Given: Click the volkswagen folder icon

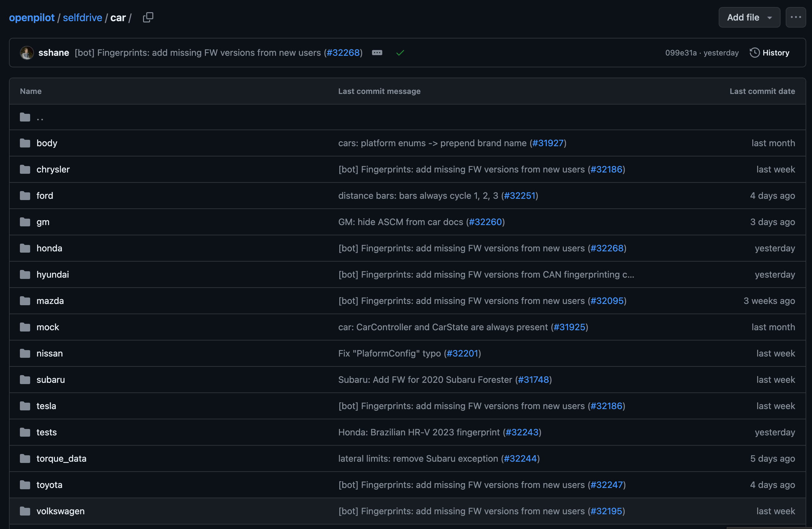Looking at the screenshot, I should pyautogui.click(x=25, y=511).
